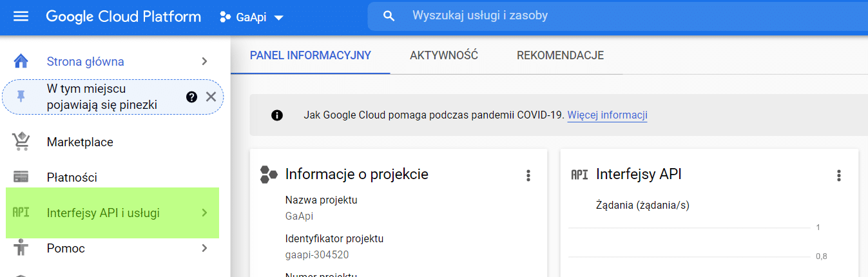Expand Interfejsy API i usługi submenu chevron
Viewport: 868px width, 277px height.
click(204, 213)
